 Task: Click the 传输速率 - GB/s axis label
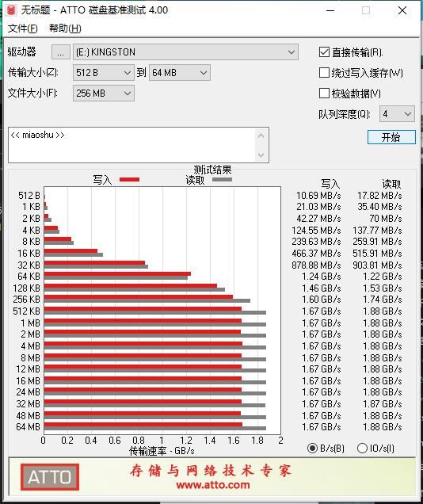coord(162,451)
